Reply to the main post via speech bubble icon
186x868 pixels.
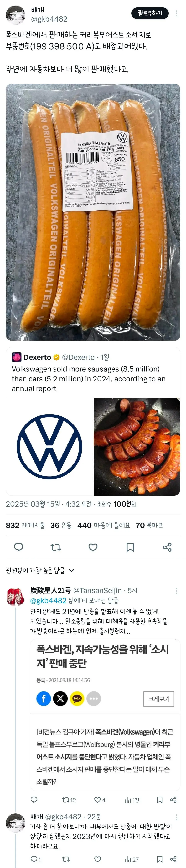pyautogui.click(x=18, y=547)
